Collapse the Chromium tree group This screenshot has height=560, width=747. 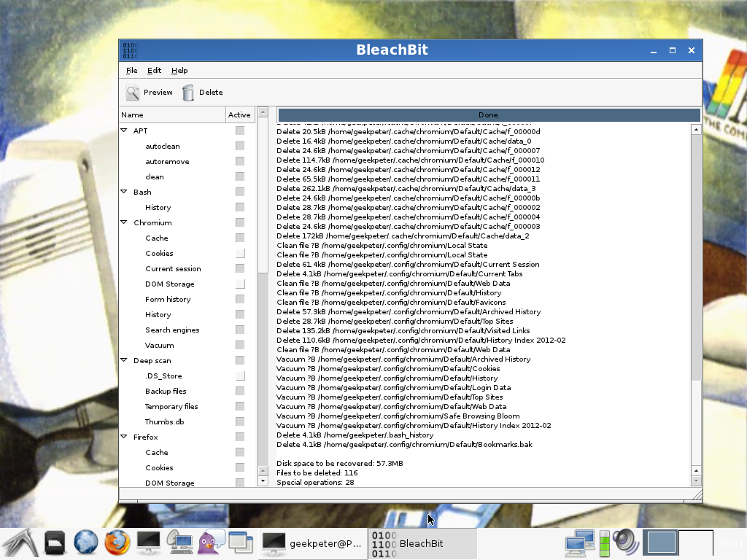(124, 222)
